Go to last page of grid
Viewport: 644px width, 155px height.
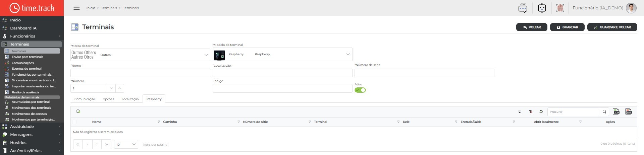coord(106,144)
